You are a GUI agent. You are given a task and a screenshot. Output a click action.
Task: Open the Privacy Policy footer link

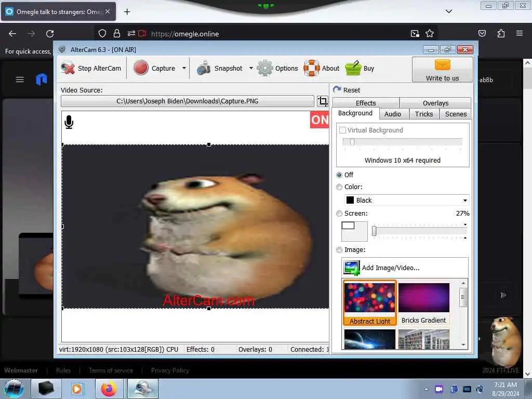coord(170,370)
